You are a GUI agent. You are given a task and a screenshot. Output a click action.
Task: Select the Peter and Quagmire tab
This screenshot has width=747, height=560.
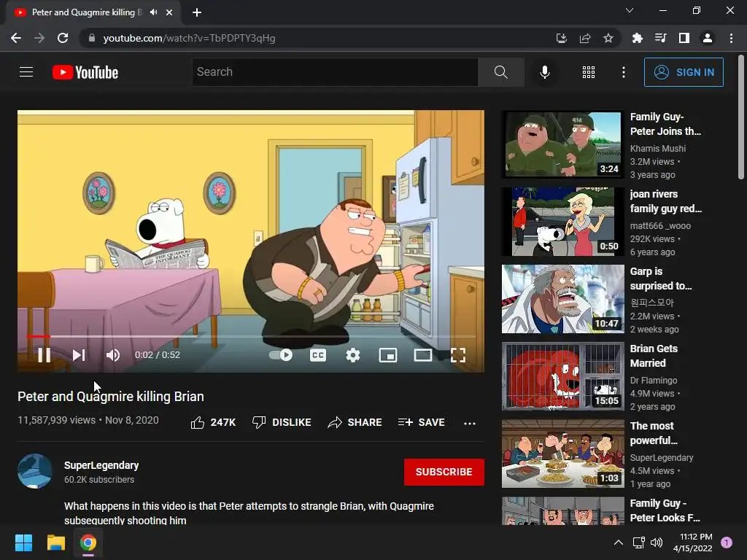pyautogui.click(x=93, y=12)
